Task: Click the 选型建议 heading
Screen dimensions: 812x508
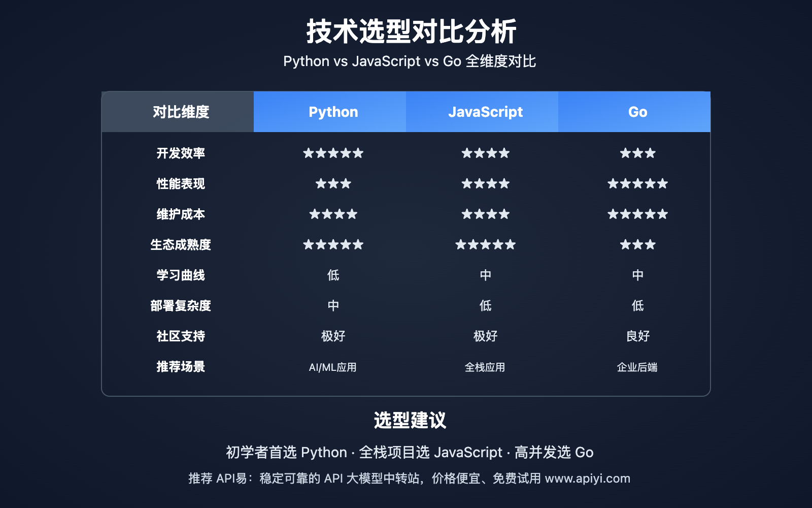Action: tap(410, 420)
